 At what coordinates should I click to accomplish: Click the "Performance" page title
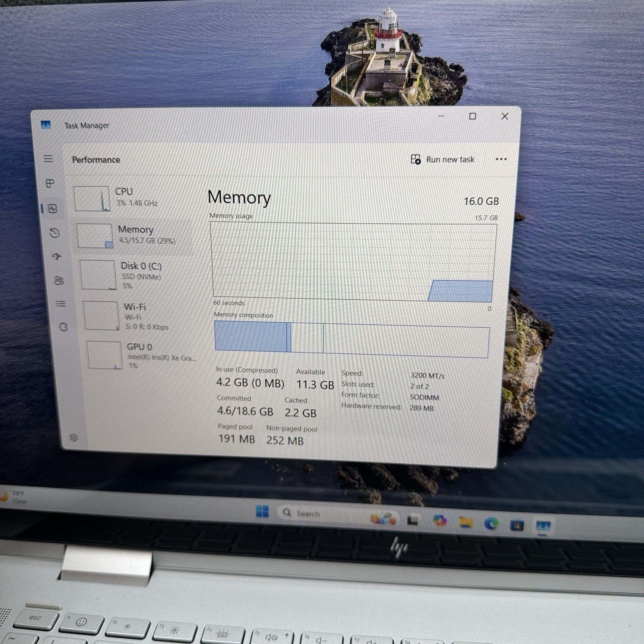(x=96, y=160)
